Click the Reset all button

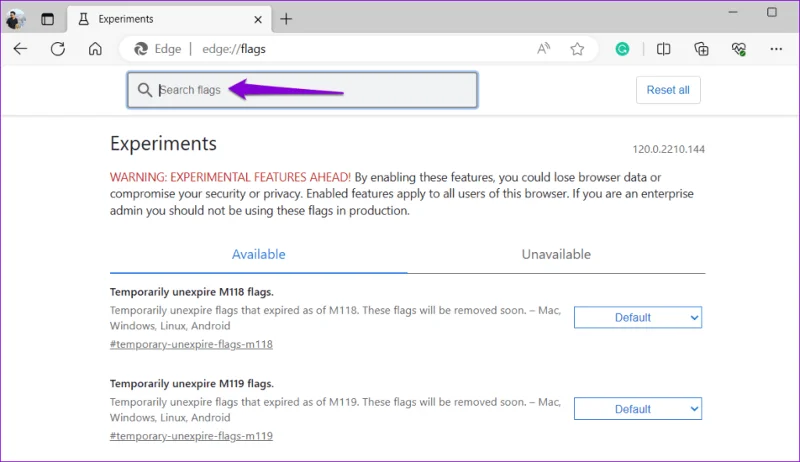coord(668,90)
